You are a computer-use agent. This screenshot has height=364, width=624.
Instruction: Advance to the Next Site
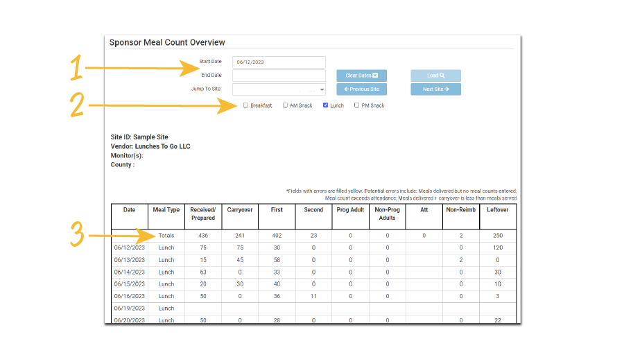pyautogui.click(x=435, y=89)
